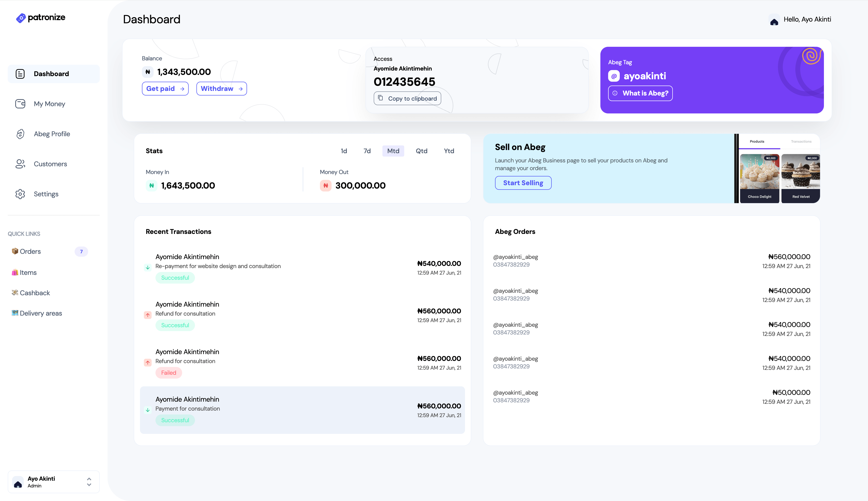
Task: Click Start Selling button
Action: coord(523,183)
